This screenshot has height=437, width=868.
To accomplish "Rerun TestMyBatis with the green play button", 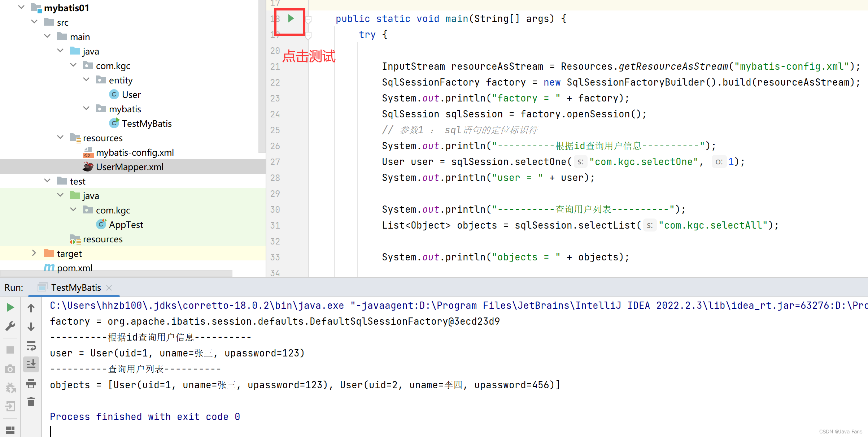I will (10, 307).
